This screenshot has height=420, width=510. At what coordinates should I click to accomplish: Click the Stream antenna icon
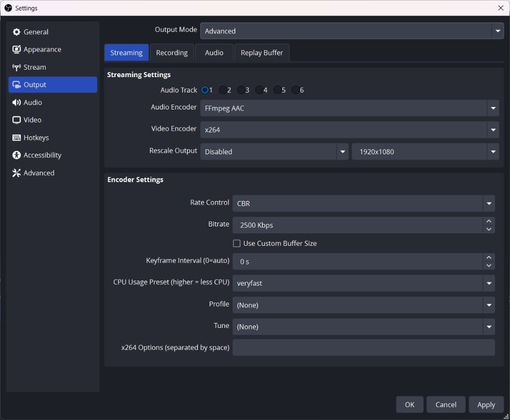pyautogui.click(x=16, y=67)
